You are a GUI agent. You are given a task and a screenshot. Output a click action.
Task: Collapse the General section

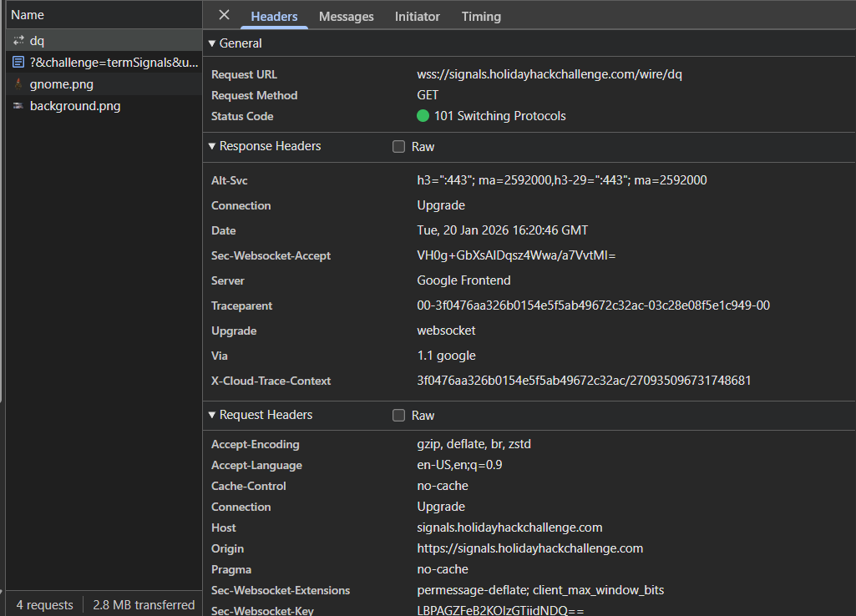click(x=212, y=43)
